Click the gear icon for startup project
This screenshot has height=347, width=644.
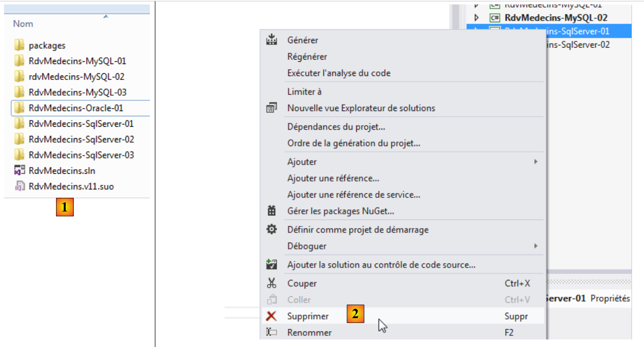271,230
